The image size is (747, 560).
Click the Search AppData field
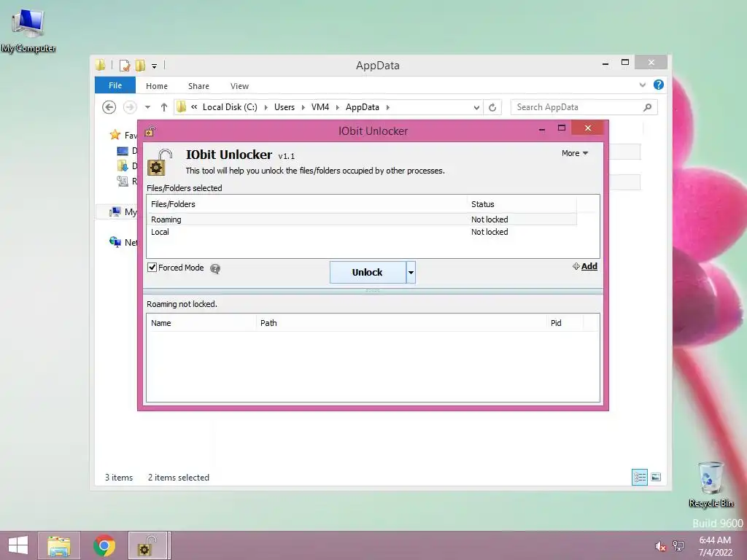click(584, 107)
